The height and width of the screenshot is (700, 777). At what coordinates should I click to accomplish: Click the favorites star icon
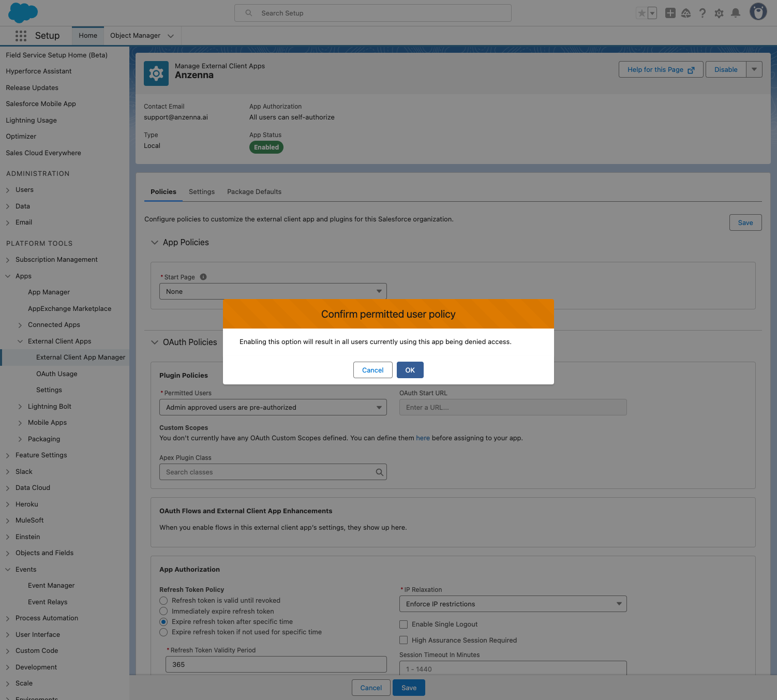641,13
